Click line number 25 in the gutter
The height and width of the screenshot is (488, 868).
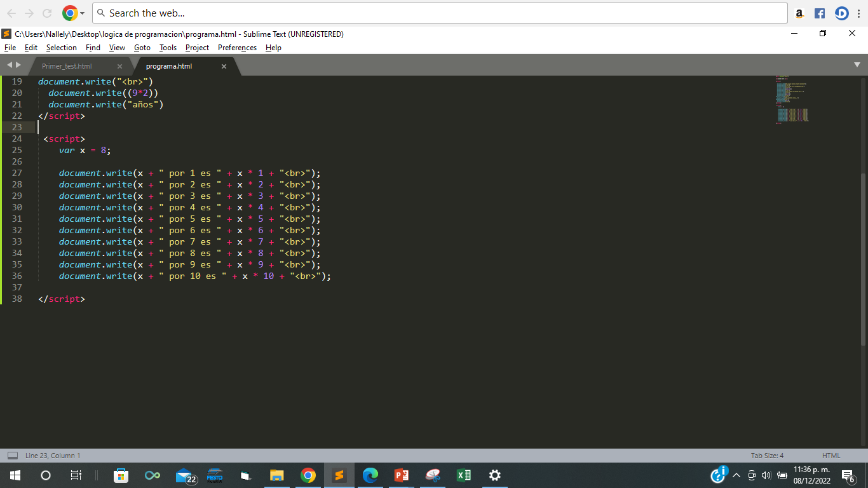point(17,150)
